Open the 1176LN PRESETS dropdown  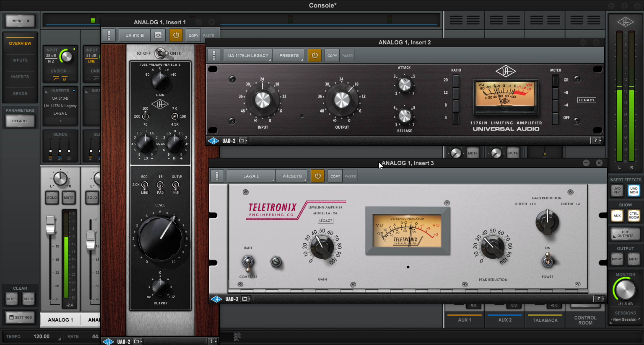click(289, 55)
